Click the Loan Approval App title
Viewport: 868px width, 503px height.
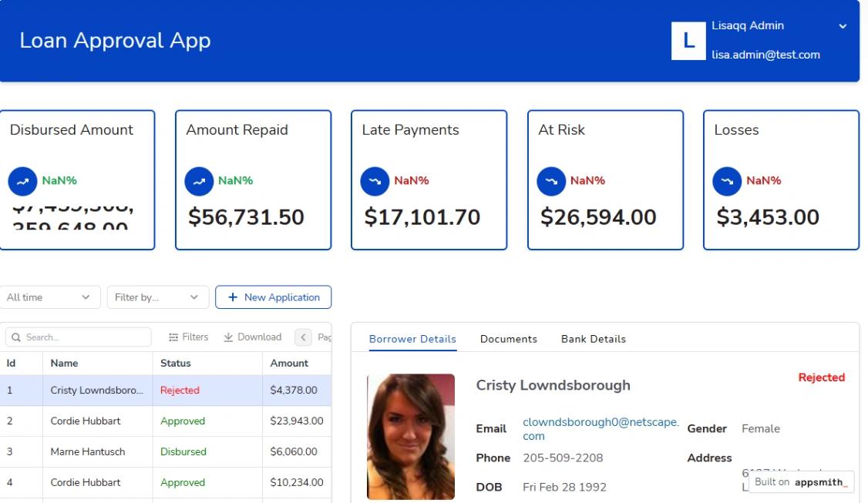(115, 40)
